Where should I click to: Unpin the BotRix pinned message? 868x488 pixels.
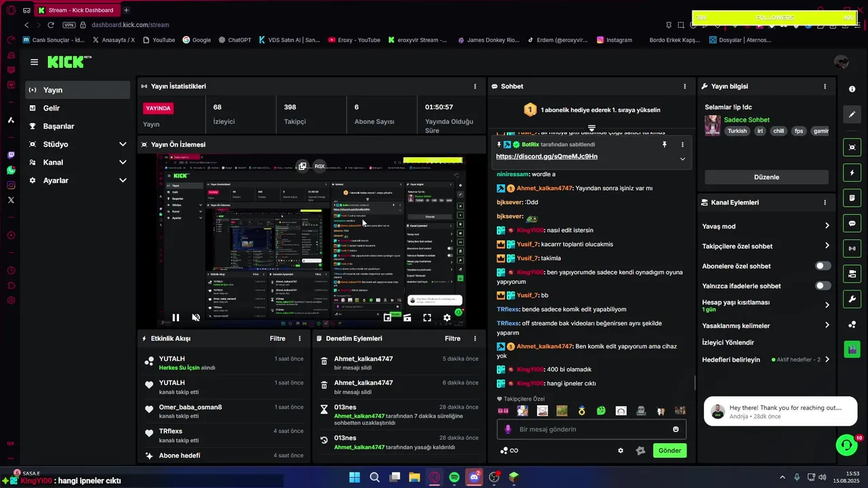pyautogui.click(x=665, y=144)
